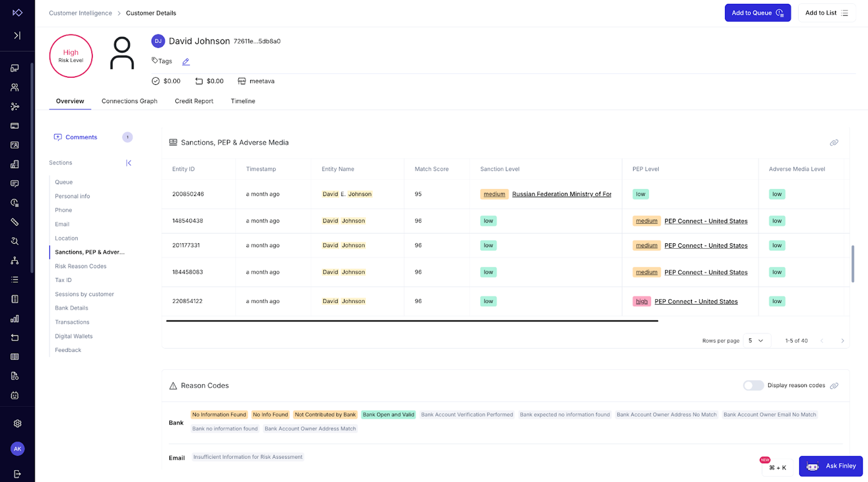Click the table's horizontal scrollbar
868x482 pixels.
point(412,321)
